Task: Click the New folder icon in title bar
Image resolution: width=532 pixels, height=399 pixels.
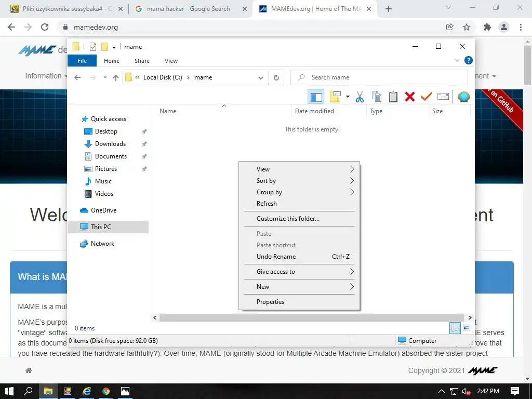Action: 104,46
